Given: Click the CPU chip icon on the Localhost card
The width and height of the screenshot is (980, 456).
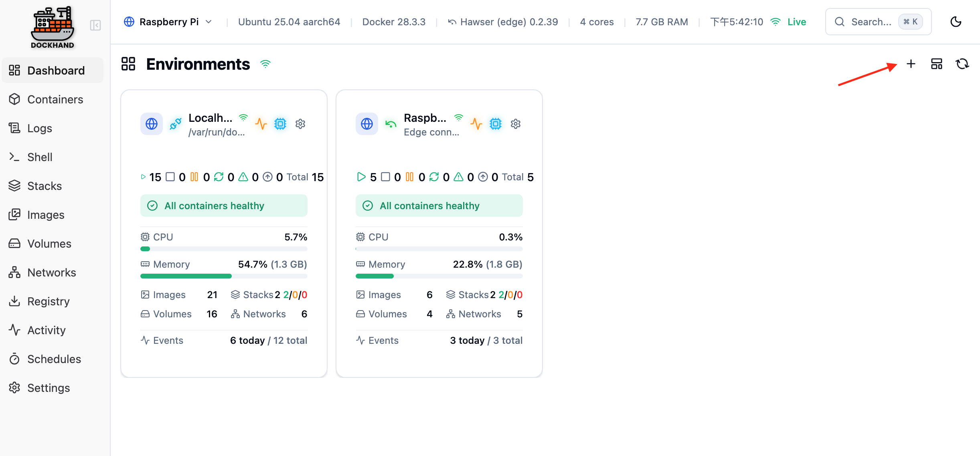Looking at the screenshot, I should click(280, 124).
